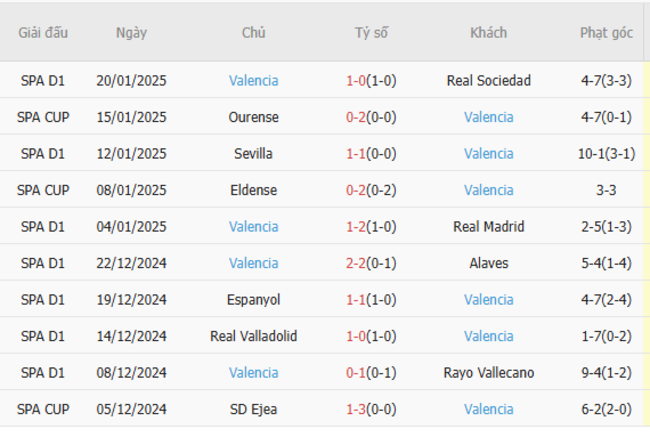This screenshot has height=437, width=650.
Task: Click the 1-3 score in SD Ejea match
Action: coord(356,409)
